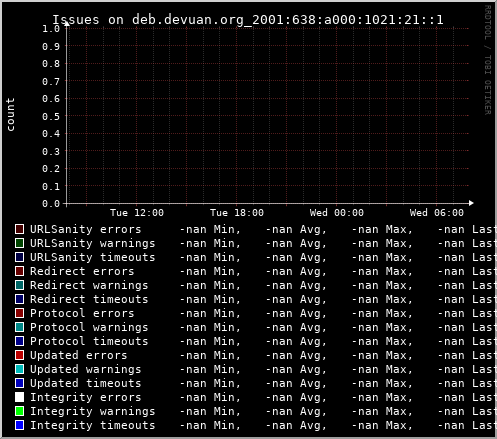The height and width of the screenshot is (439, 497).
Task: Select the Redirect warnings teal swatch
Action: (20, 285)
